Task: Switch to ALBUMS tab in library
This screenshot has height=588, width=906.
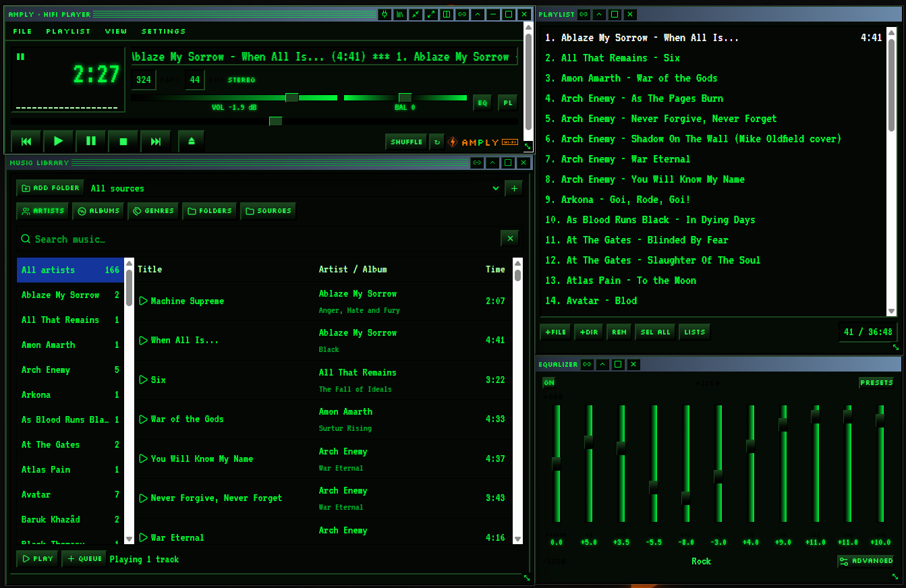Action: 98,211
